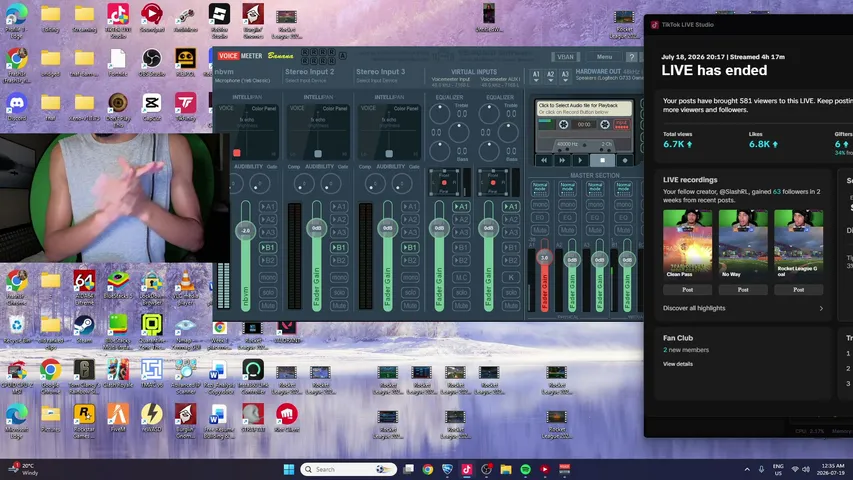Open the A3 hardware output device dropdown
Viewport: 853px width, 480px height.
click(565, 76)
